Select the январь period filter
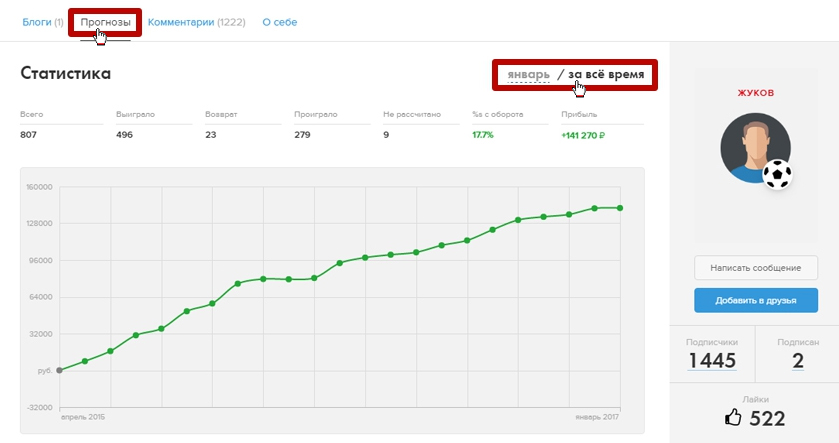 tap(528, 74)
